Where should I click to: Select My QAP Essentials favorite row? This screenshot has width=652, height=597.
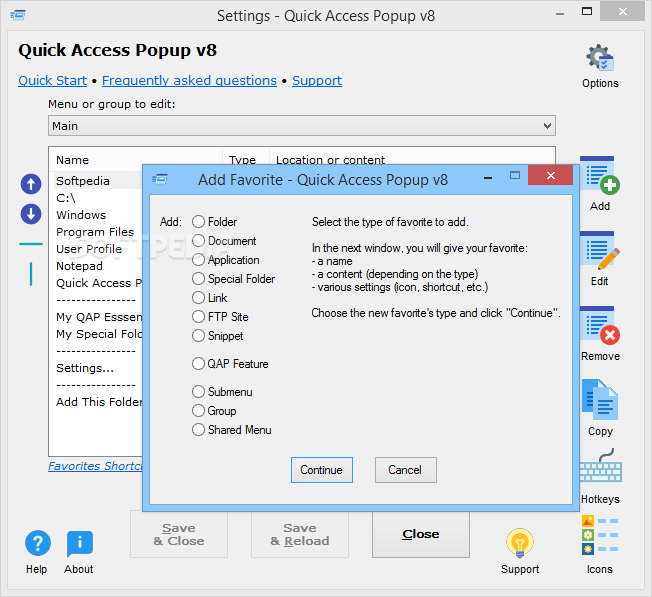pos(96,317)
